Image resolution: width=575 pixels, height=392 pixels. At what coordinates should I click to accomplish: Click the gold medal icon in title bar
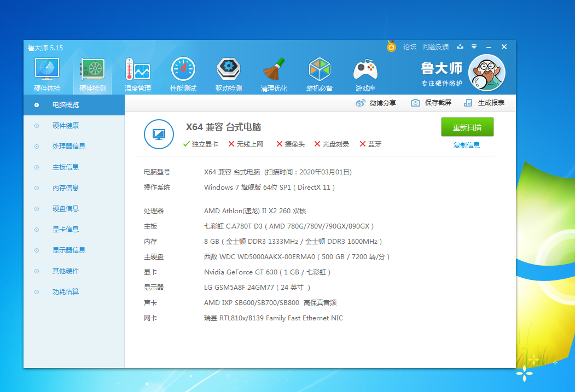click(x=391, y=46)
